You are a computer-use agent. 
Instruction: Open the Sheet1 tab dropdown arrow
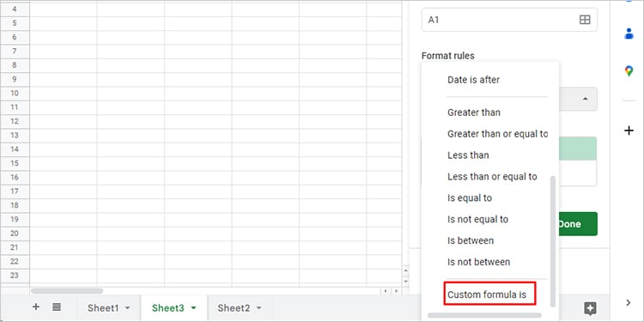pos(127,308)
